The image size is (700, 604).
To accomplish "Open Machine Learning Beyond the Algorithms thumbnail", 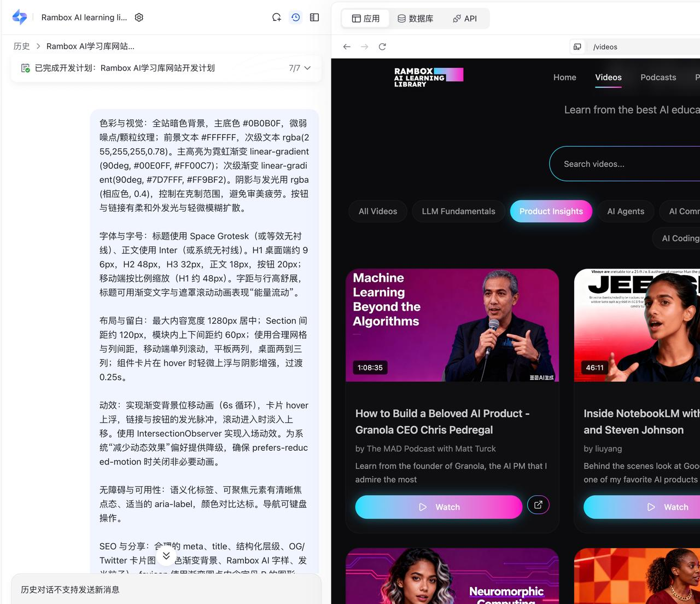I will [452, 325].
